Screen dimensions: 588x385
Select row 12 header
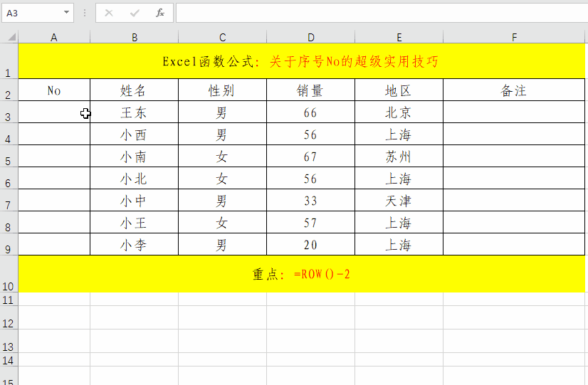[9, 318]
